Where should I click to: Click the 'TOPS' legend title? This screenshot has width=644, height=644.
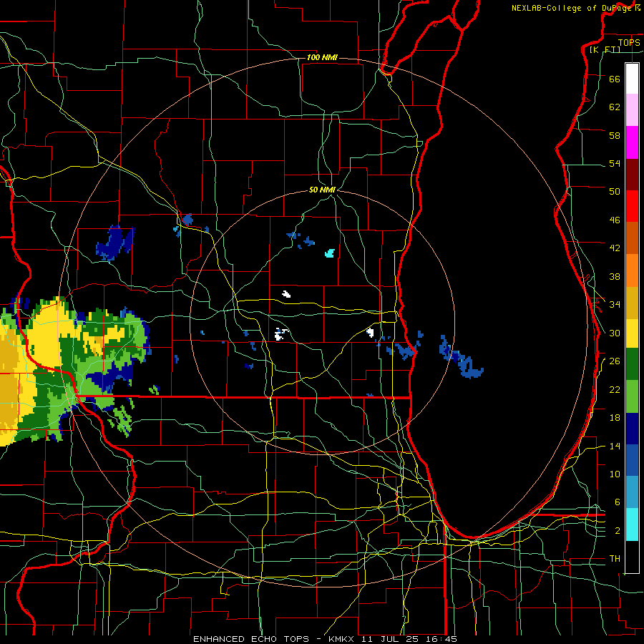(629, 42)
